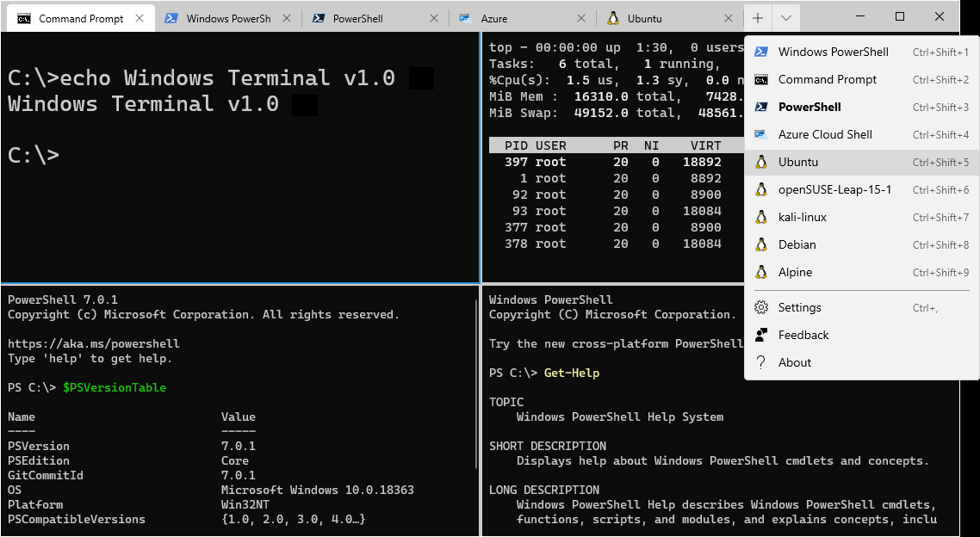The image size is (980, 537).
Task: Open the new tab profile dropdown chevron
Action: coord(787,16)
